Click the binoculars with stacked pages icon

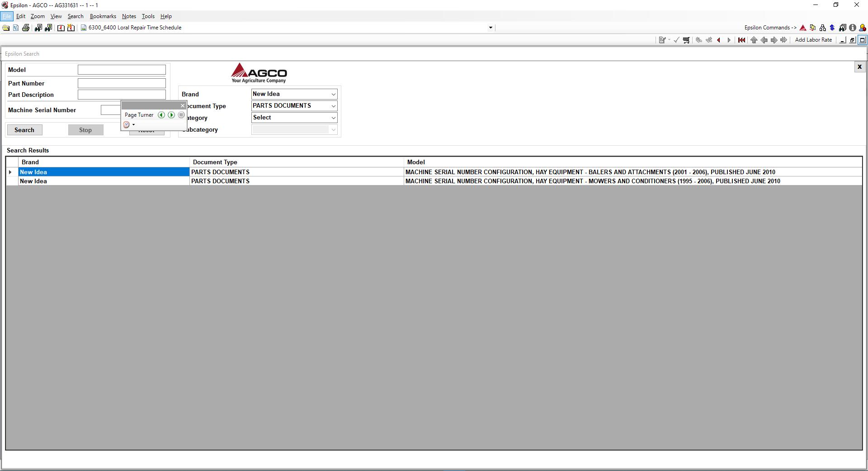point(842,28)
